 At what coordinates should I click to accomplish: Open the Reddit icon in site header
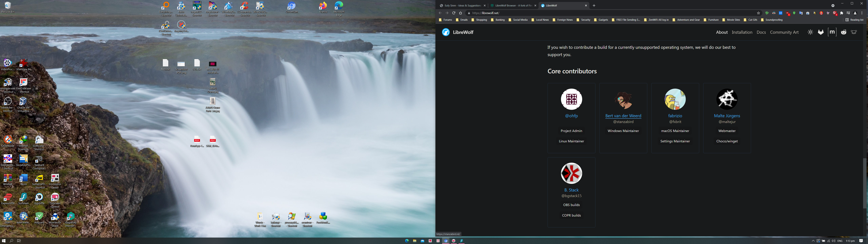[x=843, y=32]
